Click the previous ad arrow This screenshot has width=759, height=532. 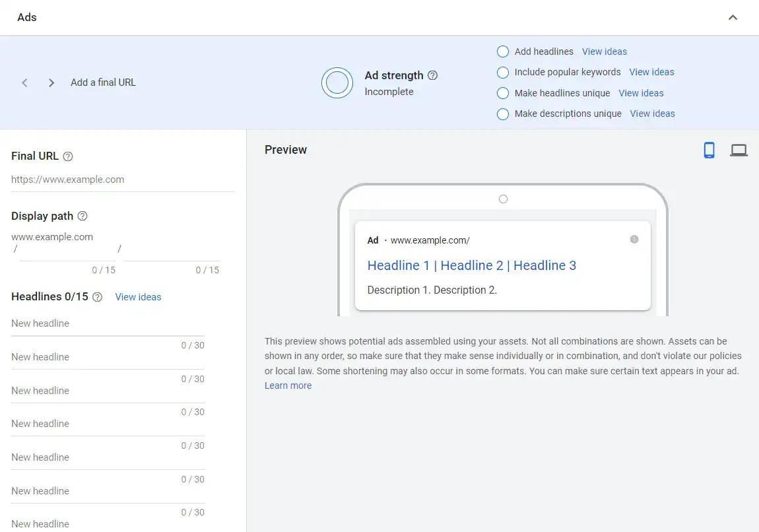[24, 83]
